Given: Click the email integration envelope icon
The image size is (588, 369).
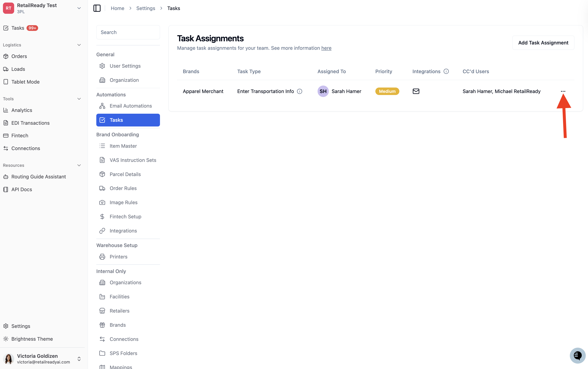Looking at the screenshot, I should pyautogui.click(x=416, y=91).
